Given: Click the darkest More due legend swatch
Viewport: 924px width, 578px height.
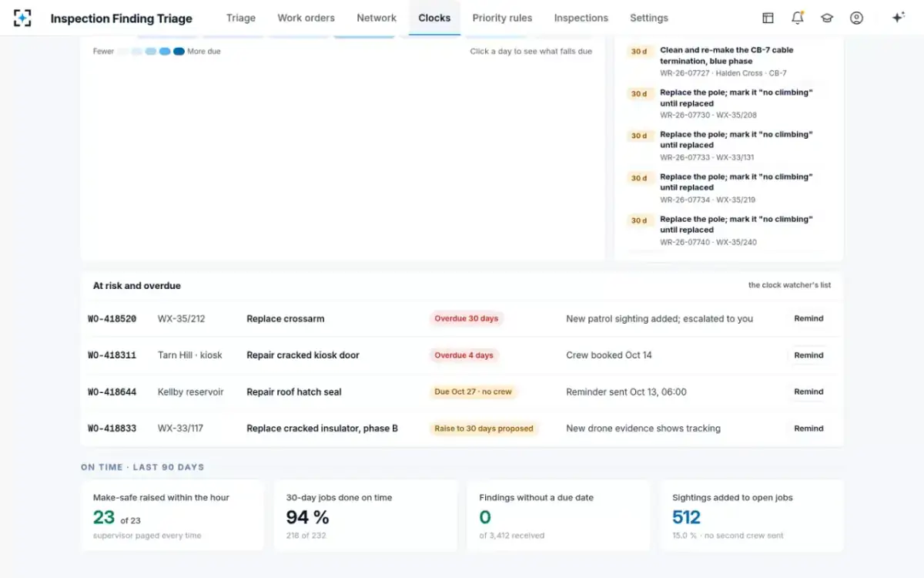Looking at the screenshot, I should (179, 52).
